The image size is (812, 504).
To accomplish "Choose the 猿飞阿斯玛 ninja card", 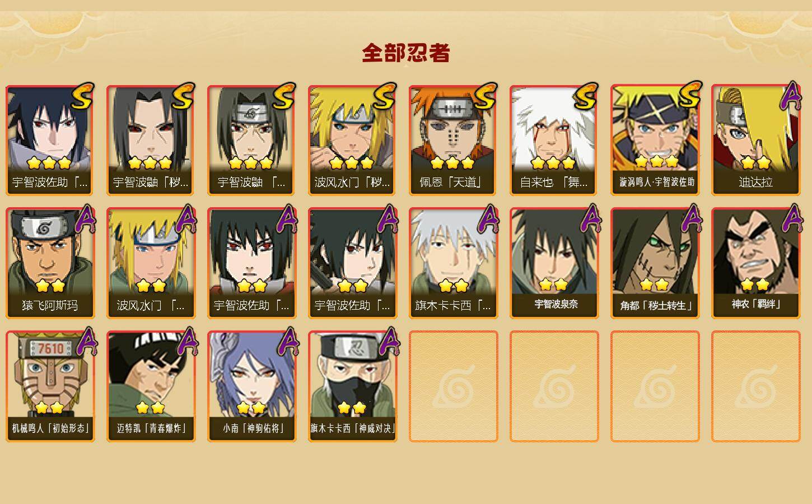I will (x=50, y=263).
